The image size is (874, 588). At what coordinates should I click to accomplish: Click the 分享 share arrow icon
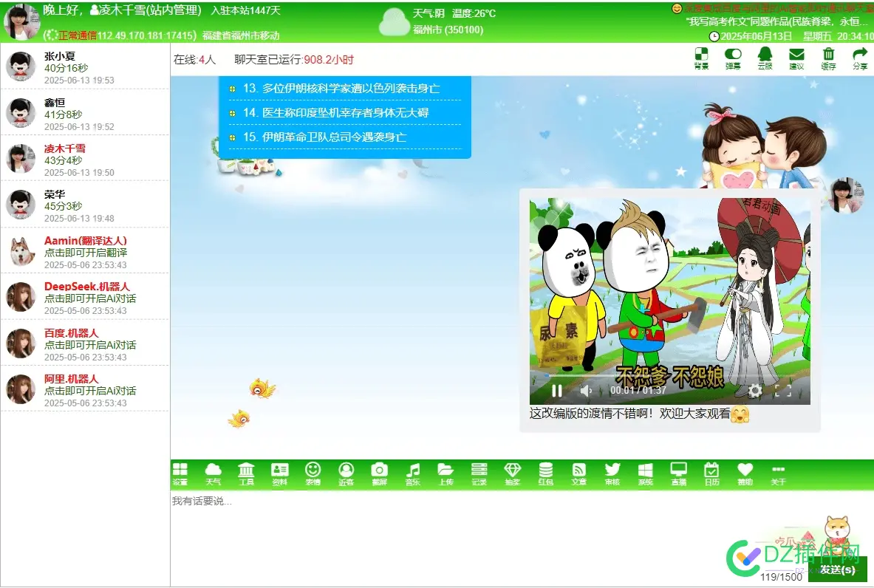point(860,58)
